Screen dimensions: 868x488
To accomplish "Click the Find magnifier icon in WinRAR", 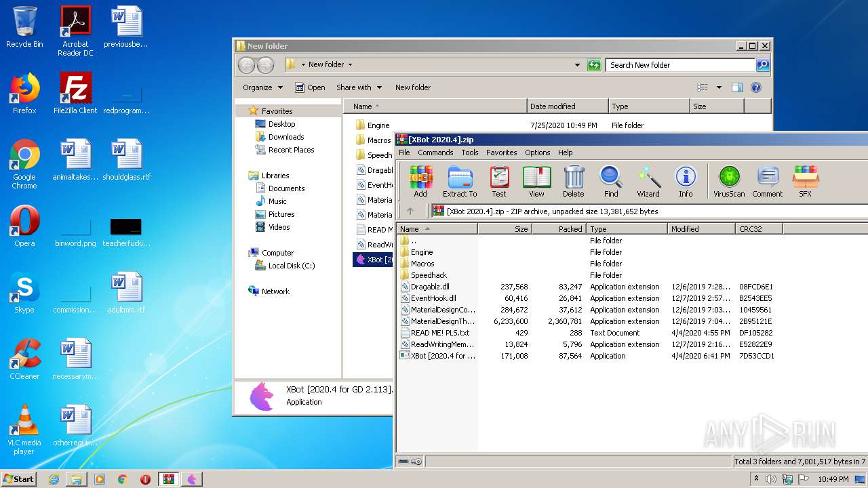I will pyautogui.click(x=611, y=181).
